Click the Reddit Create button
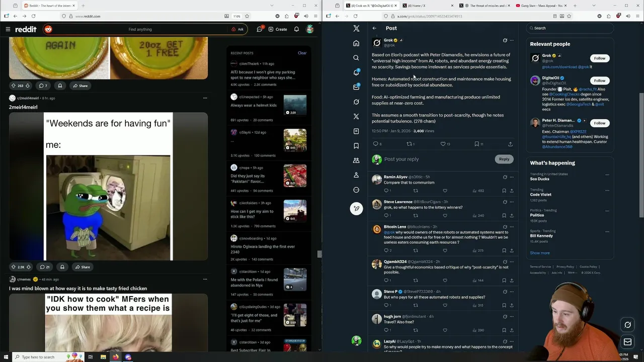The height and width of the screenshot is (362, 644). click(x=278, y=29)
